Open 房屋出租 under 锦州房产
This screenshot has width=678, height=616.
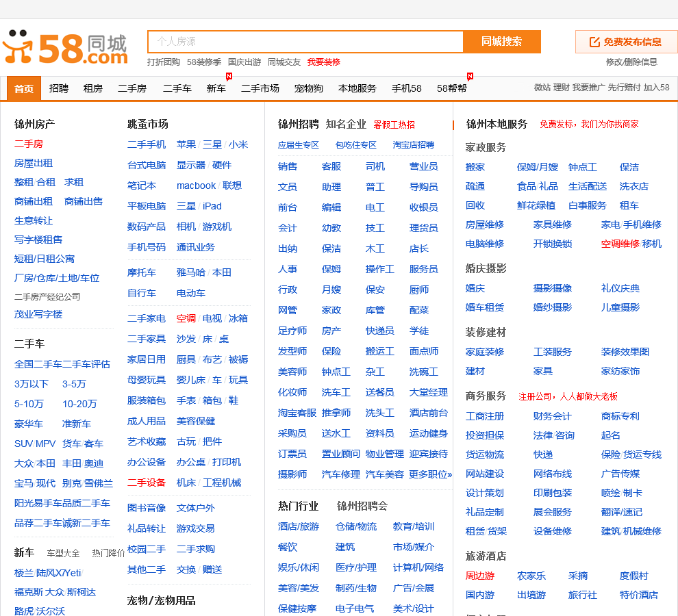click(x=34, y=164)
